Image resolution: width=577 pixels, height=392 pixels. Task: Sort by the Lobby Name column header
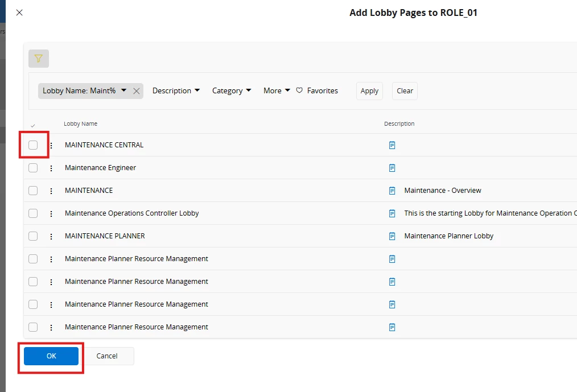(80, 123)
